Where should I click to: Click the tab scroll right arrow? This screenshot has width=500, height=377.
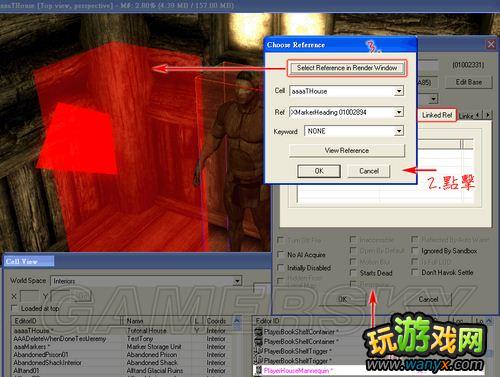point(488,115)
